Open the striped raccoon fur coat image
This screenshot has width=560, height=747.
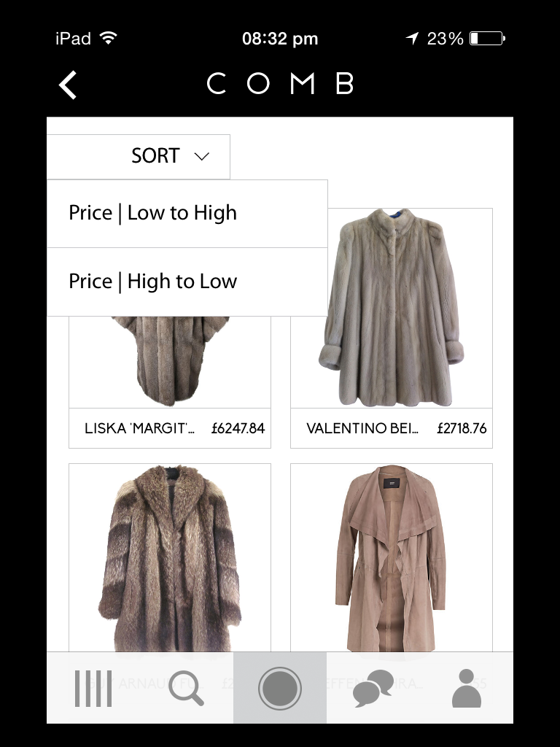click(170, 557)
